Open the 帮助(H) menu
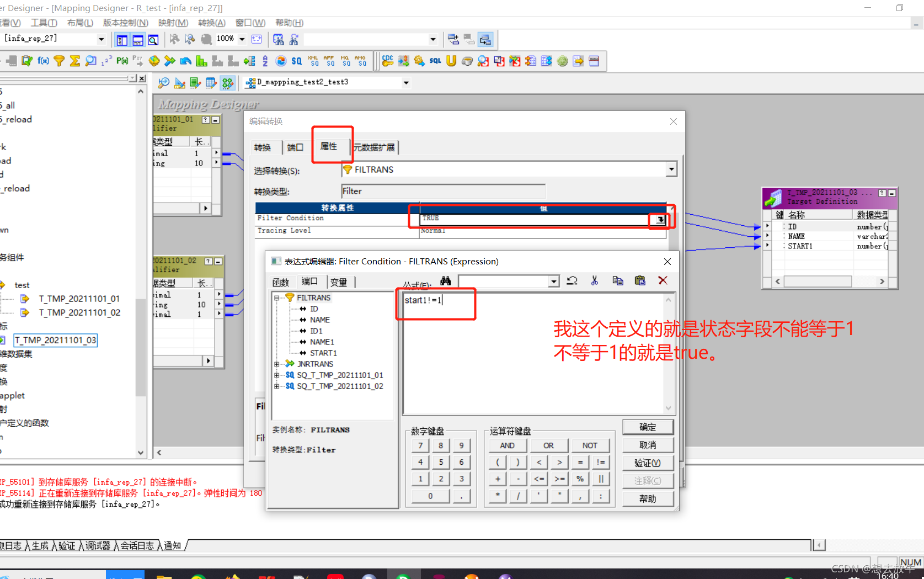Screen dimensions: 924x579 (x=290, y=23)
